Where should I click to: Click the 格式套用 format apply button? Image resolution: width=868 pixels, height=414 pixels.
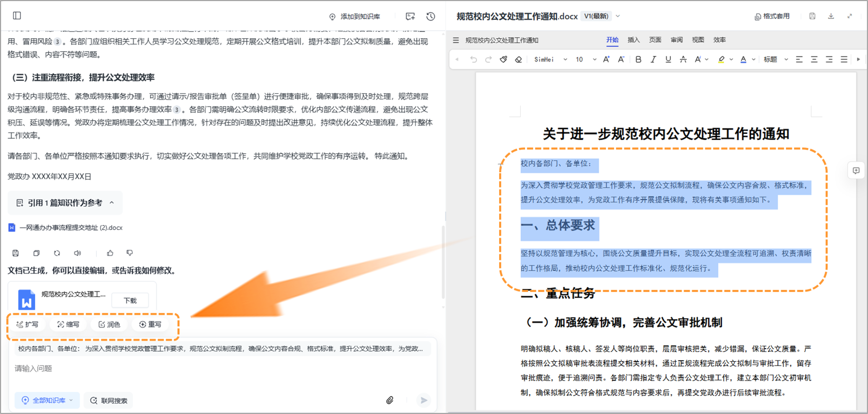coord(772,16)
